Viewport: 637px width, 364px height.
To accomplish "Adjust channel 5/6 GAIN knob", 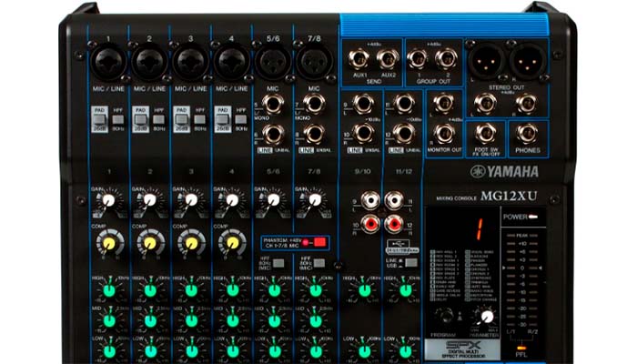I will click(x=273, y=200).
